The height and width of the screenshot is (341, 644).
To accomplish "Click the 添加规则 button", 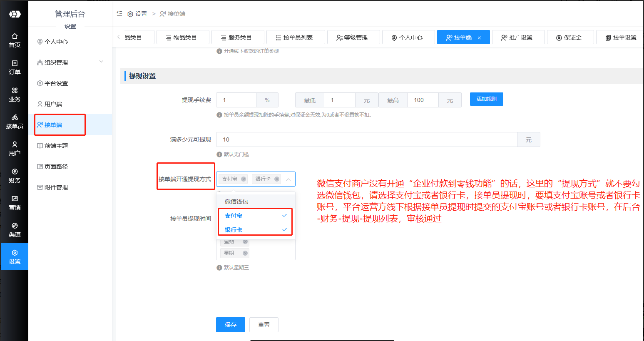I will pyautogui.click(x=486, y=99).
